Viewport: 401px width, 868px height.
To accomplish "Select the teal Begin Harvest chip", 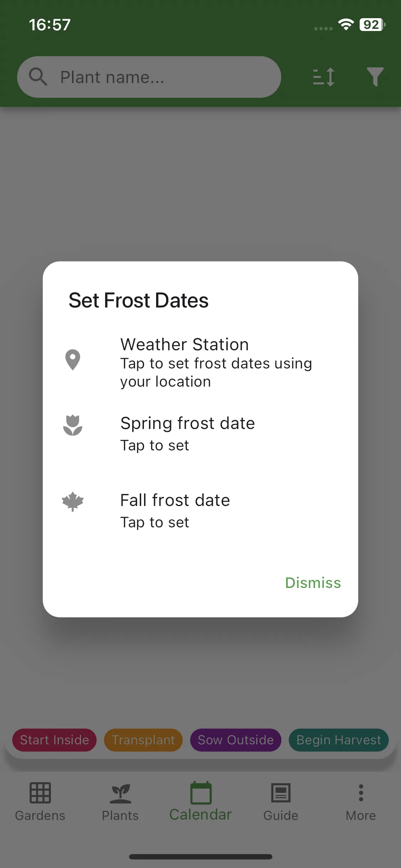I will click(339, 740).
